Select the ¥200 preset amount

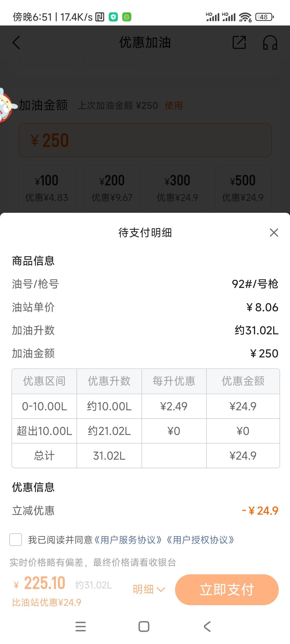[112, 188]
